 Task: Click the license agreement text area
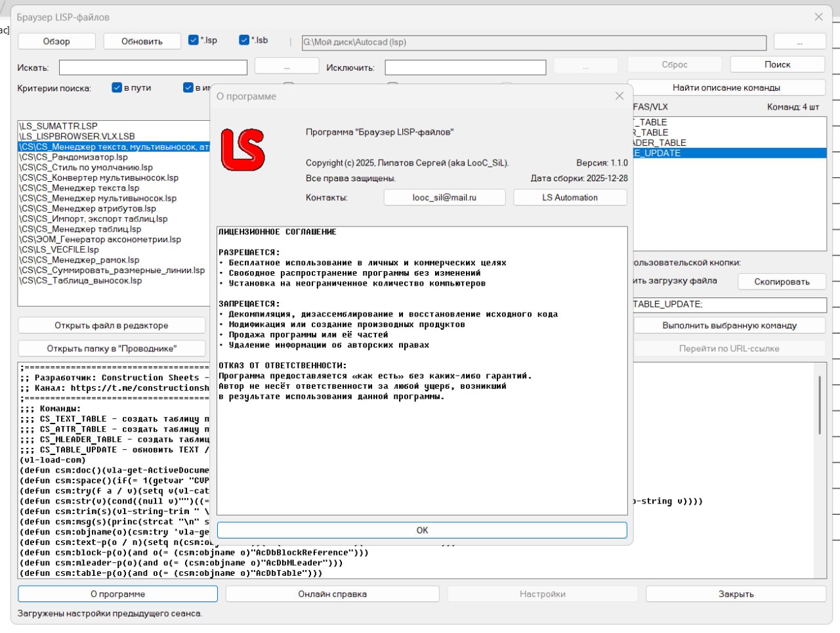click(422, 371)
